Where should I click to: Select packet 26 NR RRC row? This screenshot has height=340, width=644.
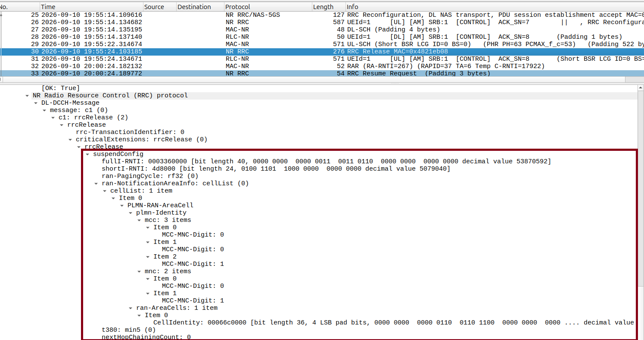(322, 22)
